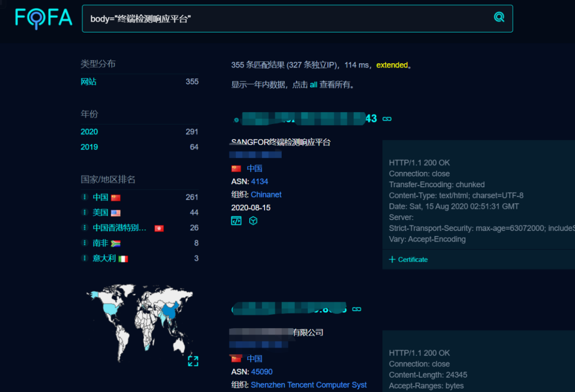Open link icon beside first result IP

click(x=387, y=119)
